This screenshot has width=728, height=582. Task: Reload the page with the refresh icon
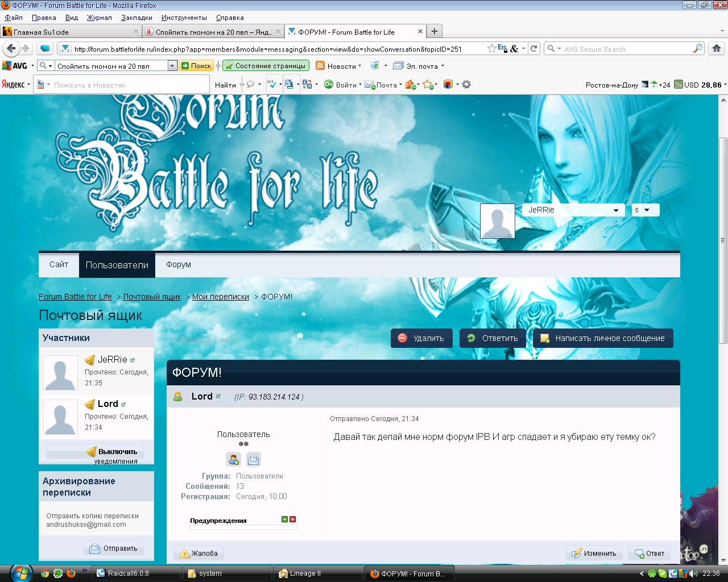pyautogui.click(x=533, y=48)
